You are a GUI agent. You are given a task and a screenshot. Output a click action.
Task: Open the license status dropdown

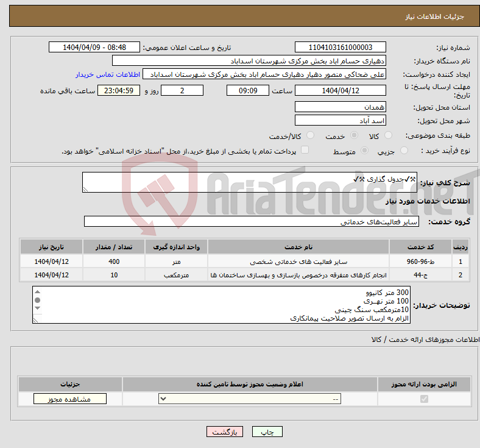(250, 399)
